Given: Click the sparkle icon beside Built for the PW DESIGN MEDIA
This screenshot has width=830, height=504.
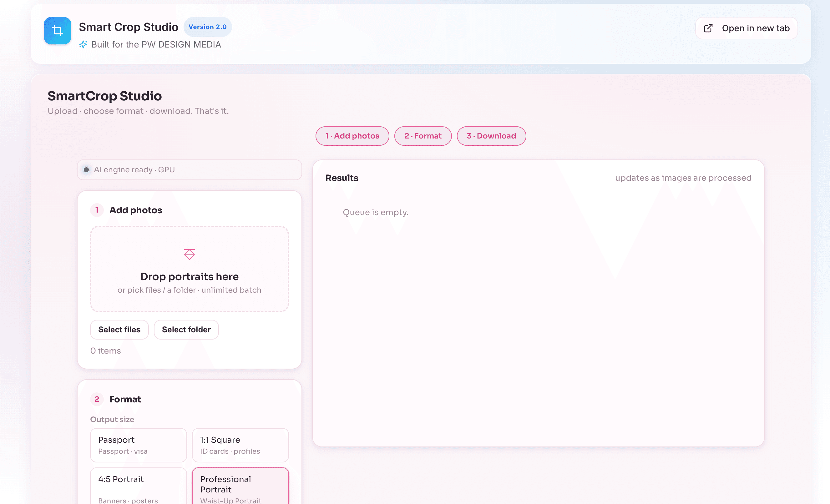Looking at the screenshot, I should [x=83, y=44].
